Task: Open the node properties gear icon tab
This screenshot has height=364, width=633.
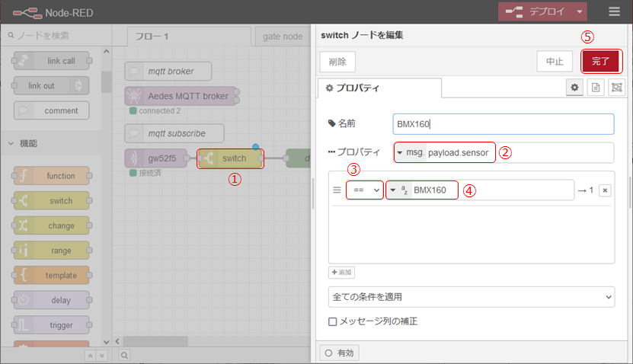Action: 574,88
